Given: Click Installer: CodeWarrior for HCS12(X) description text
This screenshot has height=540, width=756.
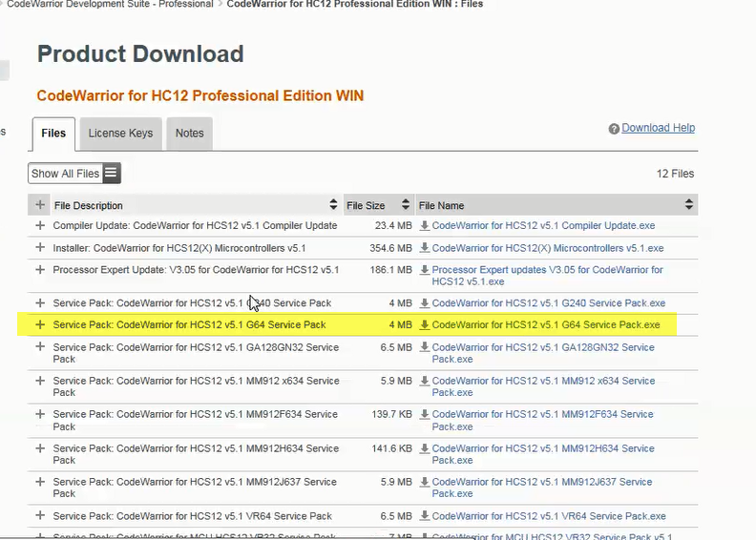Looking at the screenshot, I should click(179, 248).
